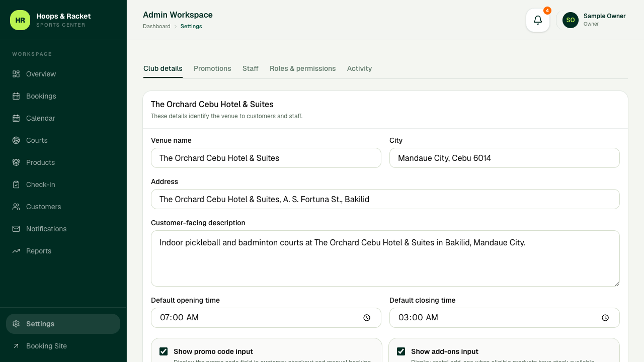Open the Booking Site link
The width and height of the screenshot is (644, 362).
pos(63,346)
